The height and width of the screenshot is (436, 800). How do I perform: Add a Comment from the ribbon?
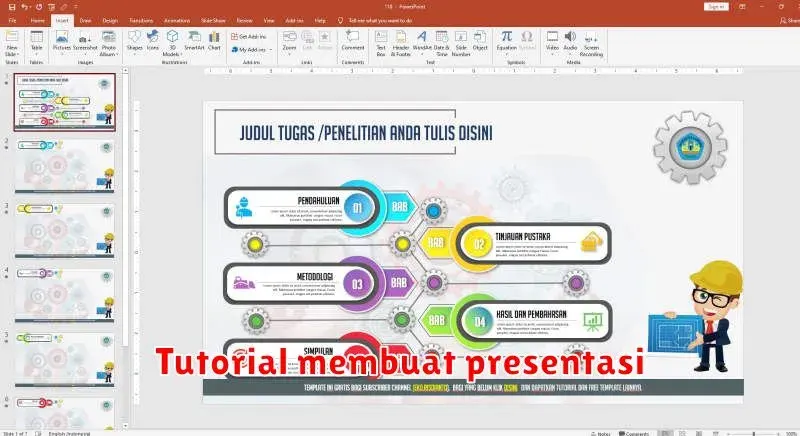point(353,41)
